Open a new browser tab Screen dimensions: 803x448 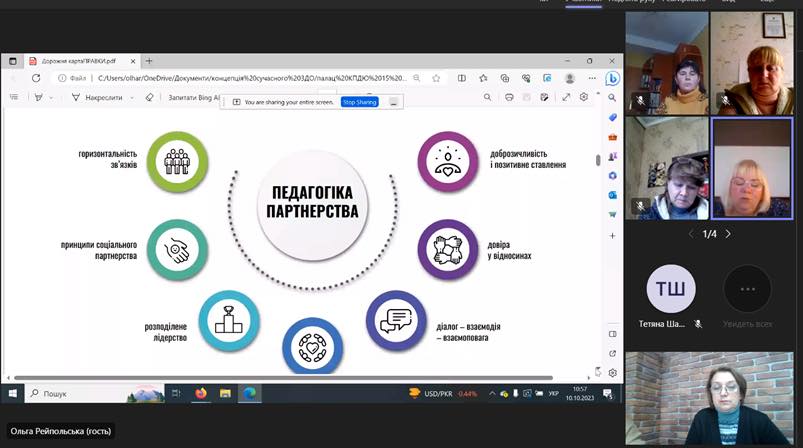pyautogui.click(x=149, y=61)
